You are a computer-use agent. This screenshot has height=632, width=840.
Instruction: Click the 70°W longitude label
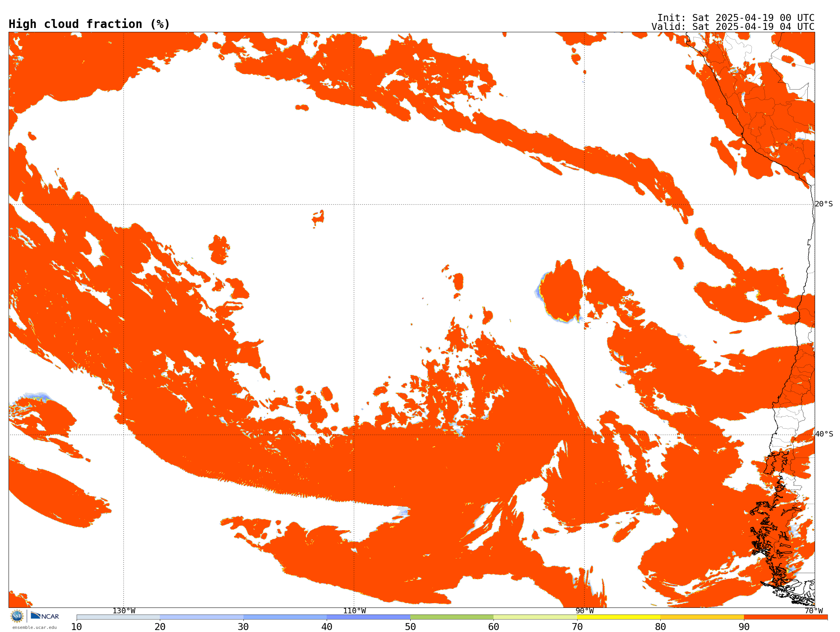[814, 611]
